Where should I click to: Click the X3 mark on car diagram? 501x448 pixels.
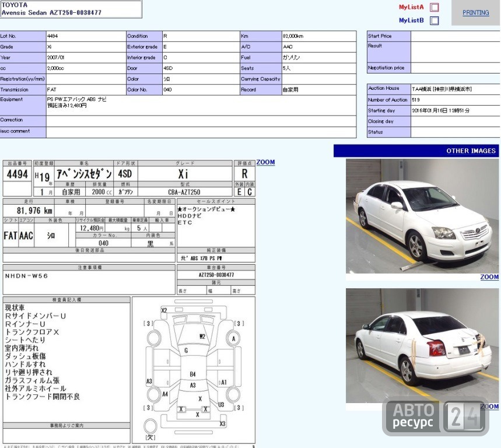(222, 423)
